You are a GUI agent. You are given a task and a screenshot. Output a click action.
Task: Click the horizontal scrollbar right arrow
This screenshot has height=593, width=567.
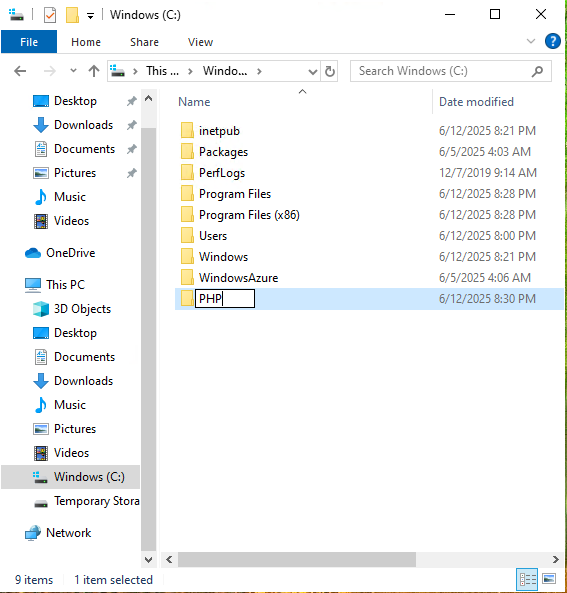click(x=555, y=559)
